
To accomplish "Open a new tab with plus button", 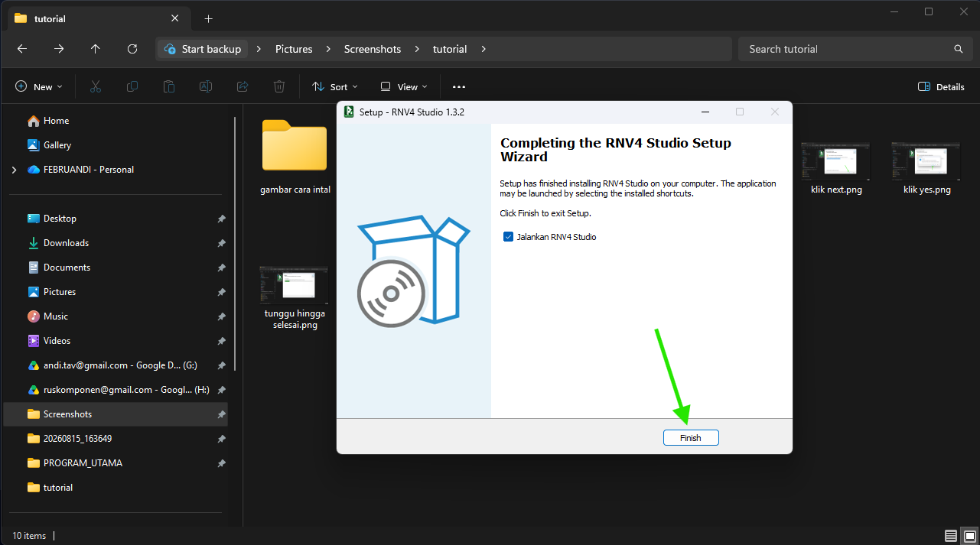I will [x=208, y=18].
